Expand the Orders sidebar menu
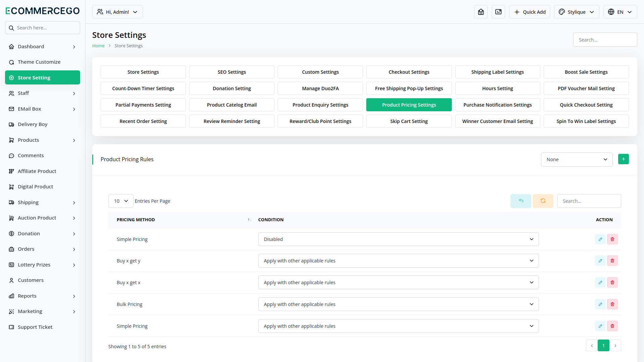This screenshot has width=644, height=362. point(43,249)
